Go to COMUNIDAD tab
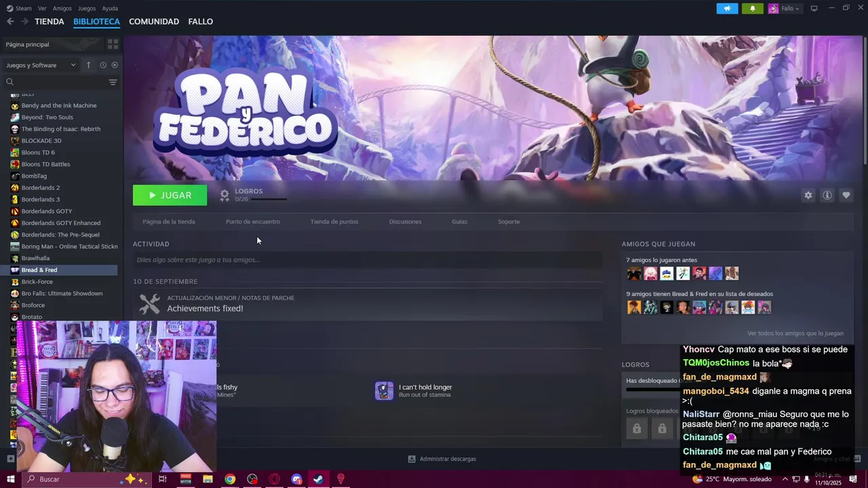This screenshot has height=488, width=868. point(154,22)
